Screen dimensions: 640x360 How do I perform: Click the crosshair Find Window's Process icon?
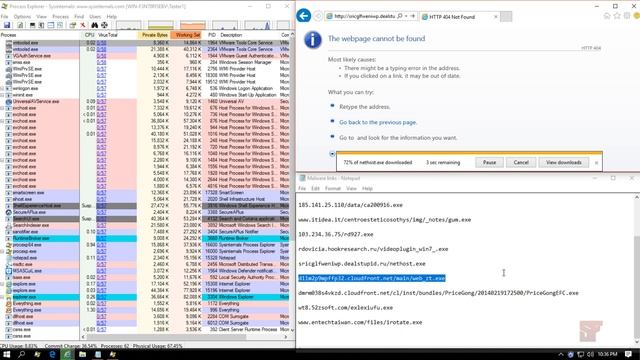(x=104, y=25)
